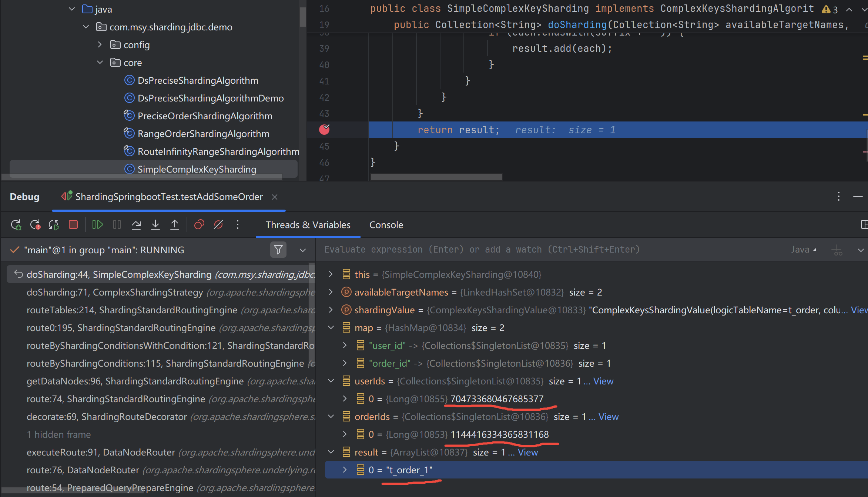Expand the config package folder
Screen dimensions: 868x497
click(100, 45)
